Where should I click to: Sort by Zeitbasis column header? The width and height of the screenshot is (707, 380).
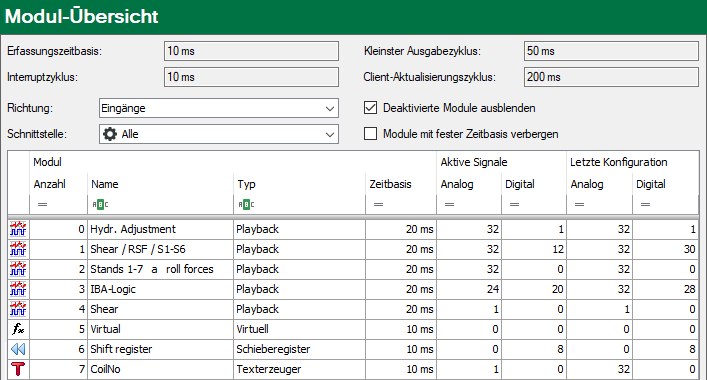coord(390,184)
